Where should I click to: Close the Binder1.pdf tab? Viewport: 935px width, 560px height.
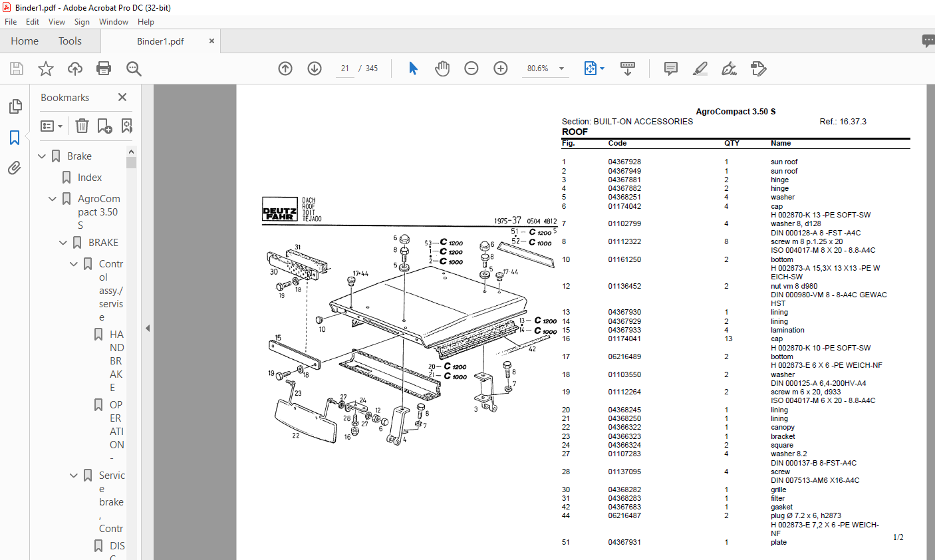click(x=211, y=41)
